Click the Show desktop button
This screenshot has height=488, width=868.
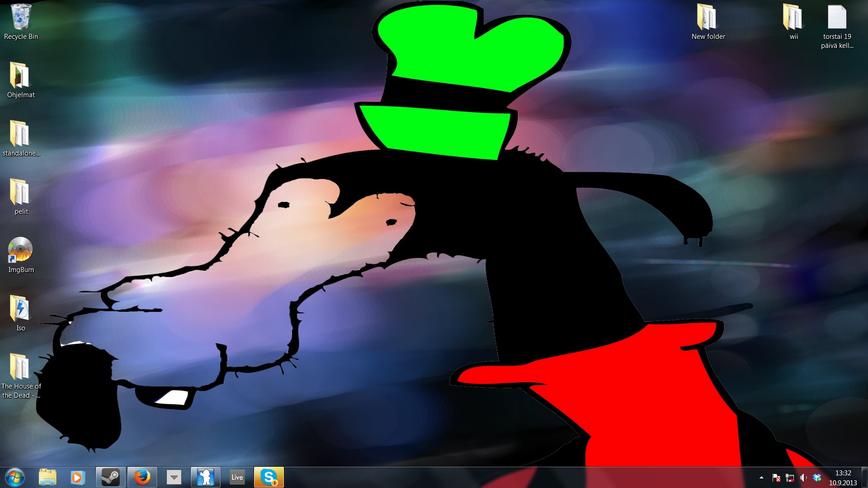click(x=864, y=478)
